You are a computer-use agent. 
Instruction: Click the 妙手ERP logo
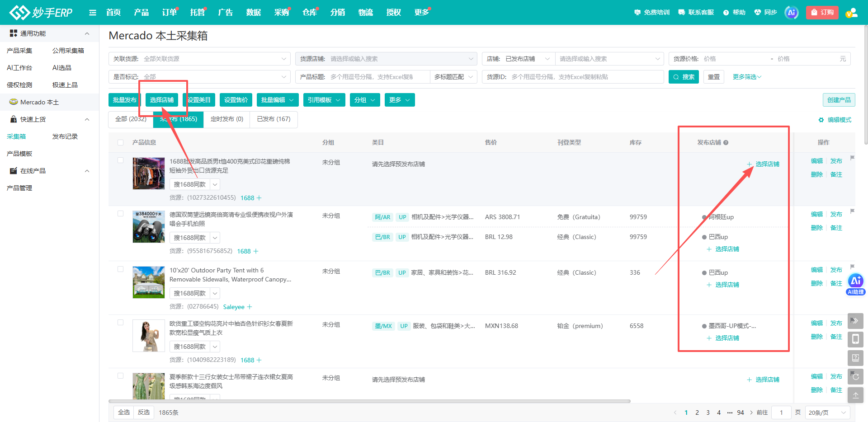(41, 12)
